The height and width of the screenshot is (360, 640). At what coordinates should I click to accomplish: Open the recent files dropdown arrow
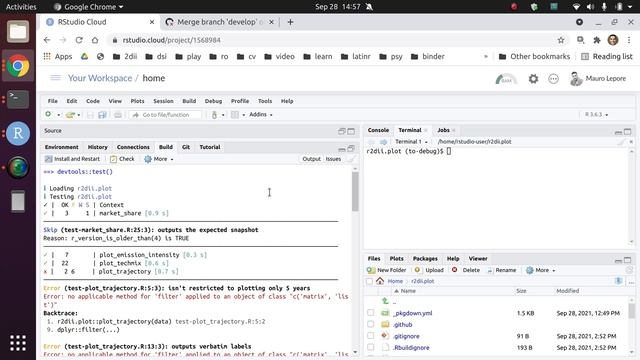[x=79, y=115]
